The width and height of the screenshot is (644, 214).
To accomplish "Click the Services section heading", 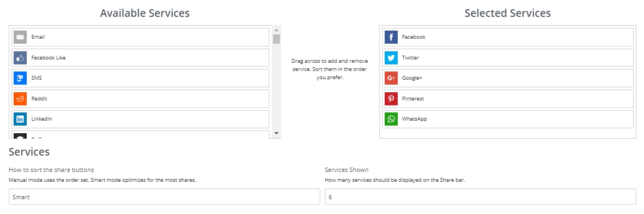I will coord(29,152).
